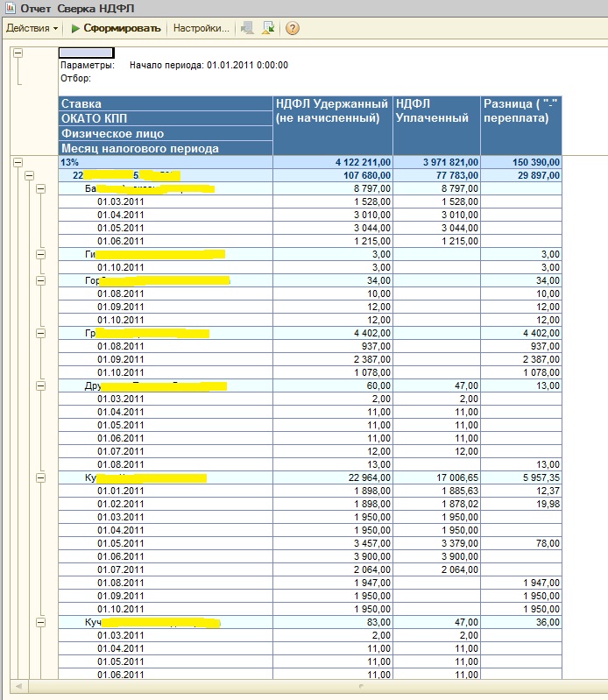Select the 3 044,00 cell in Уплаченный column
This screenshot has width=608, height=700.
(x=436, y=228)
